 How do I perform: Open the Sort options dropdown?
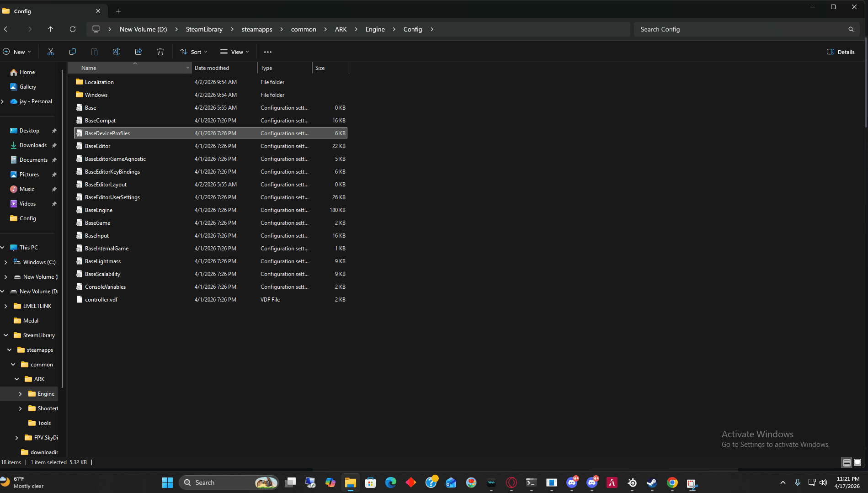pos(194,52)
